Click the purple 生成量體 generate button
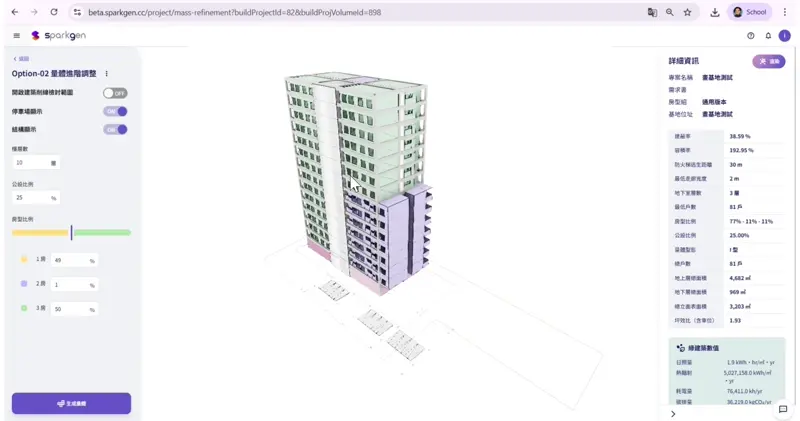This screenshot has height=421, width=800. (71, 403)
